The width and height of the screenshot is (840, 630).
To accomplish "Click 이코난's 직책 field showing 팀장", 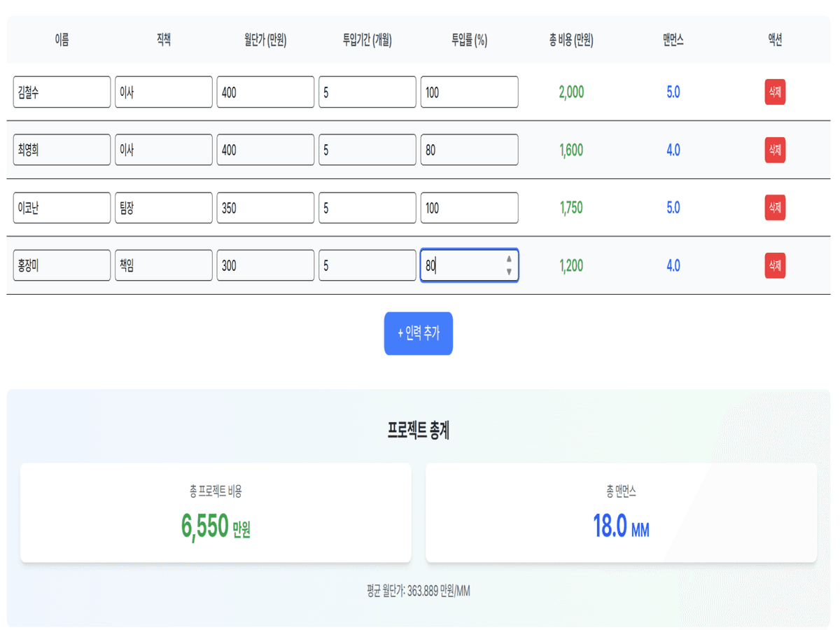I will pyautogui.click(x=163, y=208).
